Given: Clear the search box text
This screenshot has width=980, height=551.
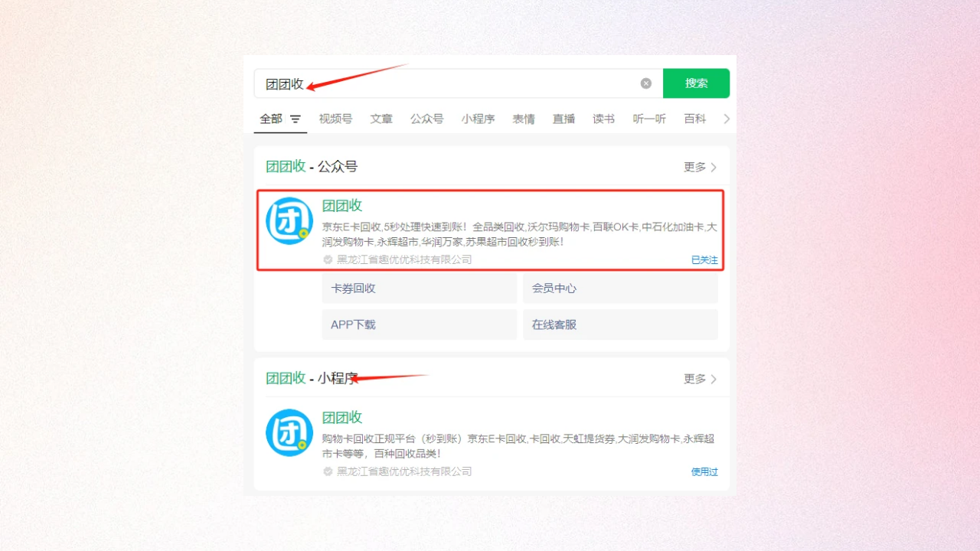Looking at the screenshot, I should tap(646, 83).
